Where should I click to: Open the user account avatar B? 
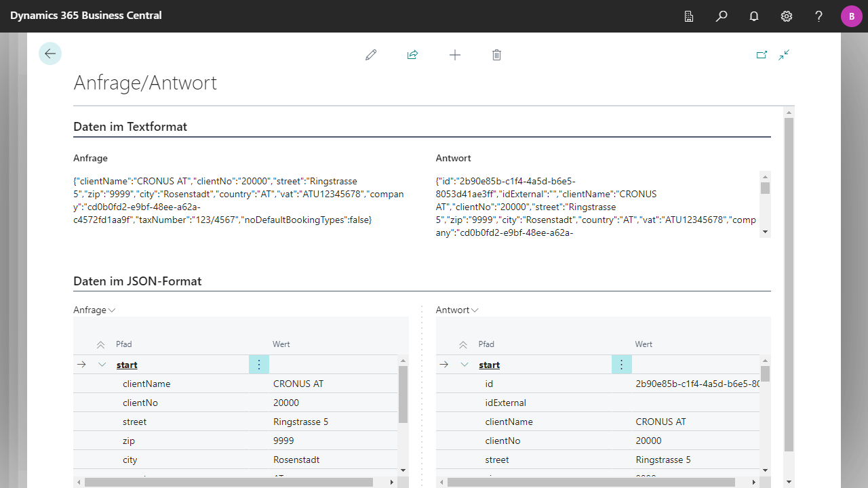(x=851, y=16)
